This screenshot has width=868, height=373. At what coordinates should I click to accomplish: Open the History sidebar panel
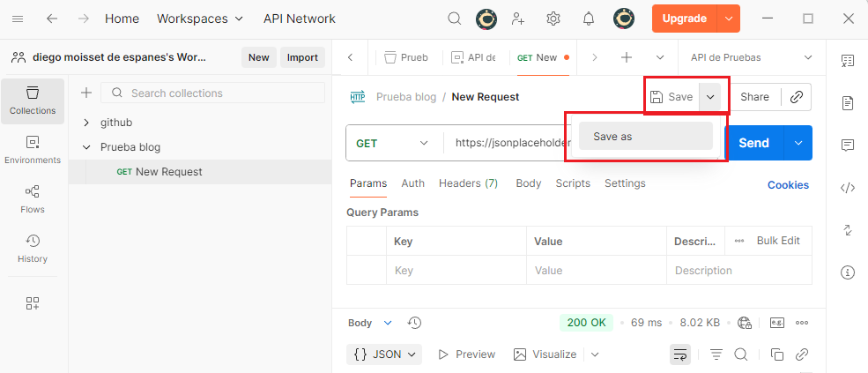33,249
